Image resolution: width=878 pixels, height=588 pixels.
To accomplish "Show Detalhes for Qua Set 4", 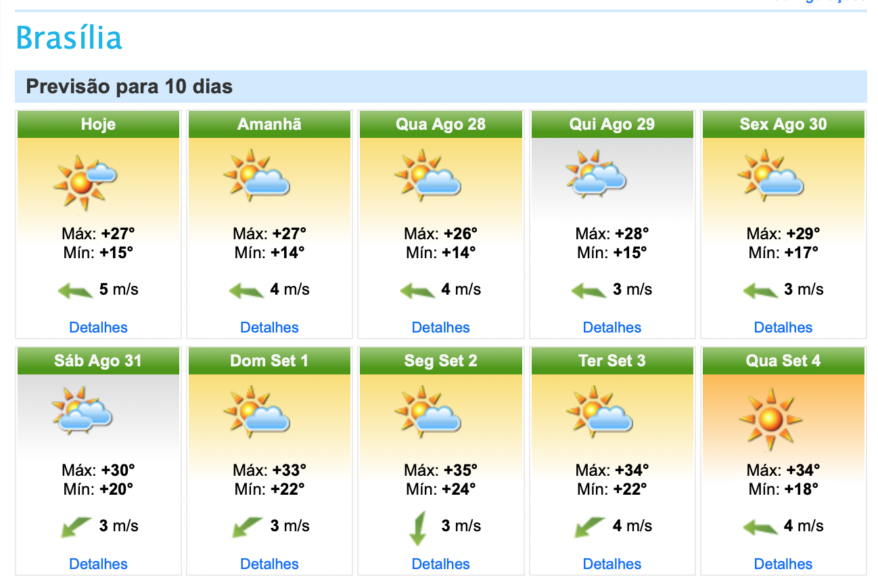I will click(x=783, y=564).
